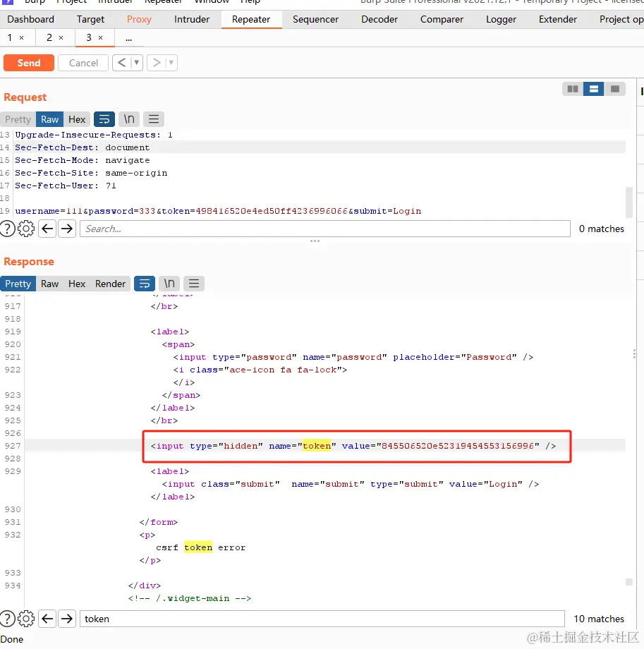The width and height of the screenshot is (644, 649).
Task: Click the Sec-Fetch-Site: same-origin header
Action: point(91,173)
